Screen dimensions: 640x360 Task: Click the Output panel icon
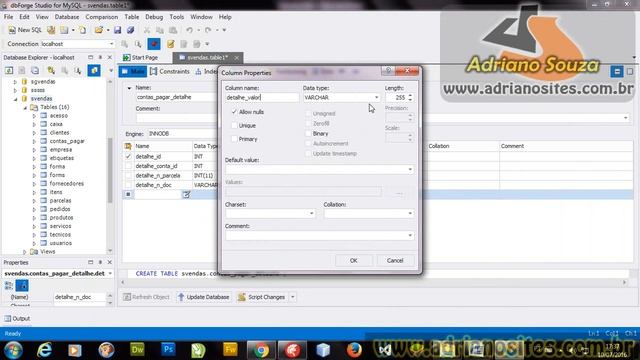pos(7,318)
